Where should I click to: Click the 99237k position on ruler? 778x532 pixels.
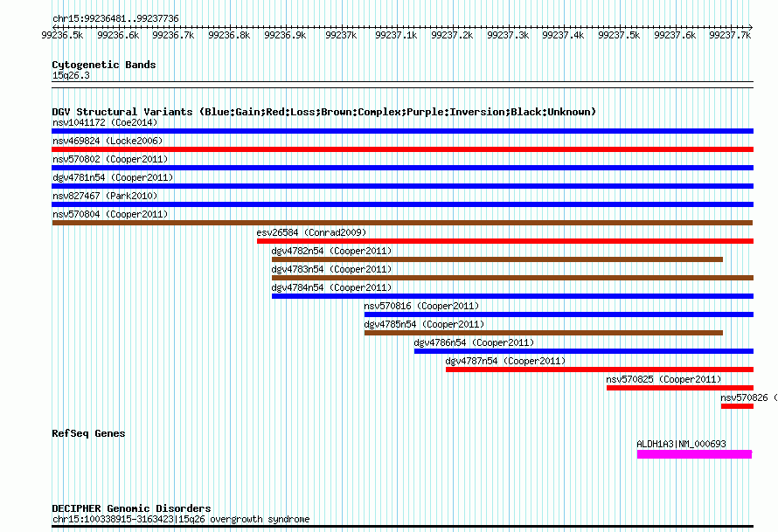point(341,35)
